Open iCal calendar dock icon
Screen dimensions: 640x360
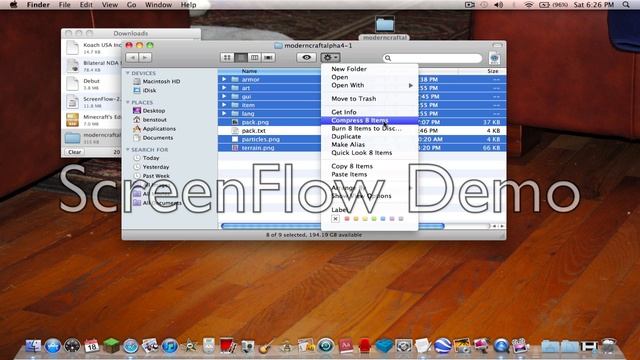pyautogui.click(x=91, y=346)
